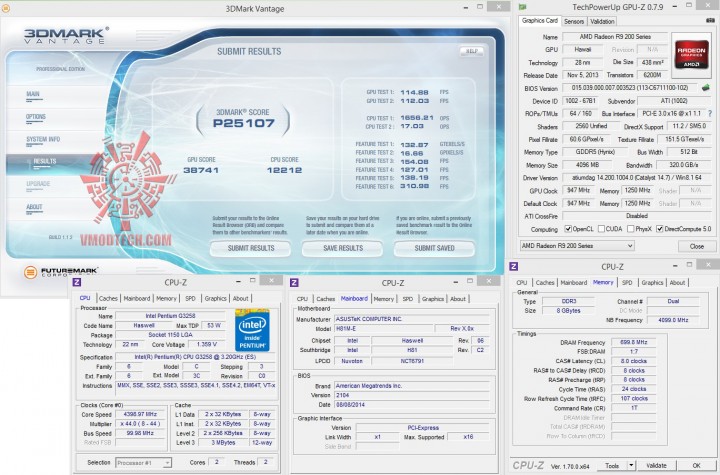The height and width of the screenshot is (475, 720).
Task: Switch to GPU-Z Sensors tab
Action: point(574,21)
